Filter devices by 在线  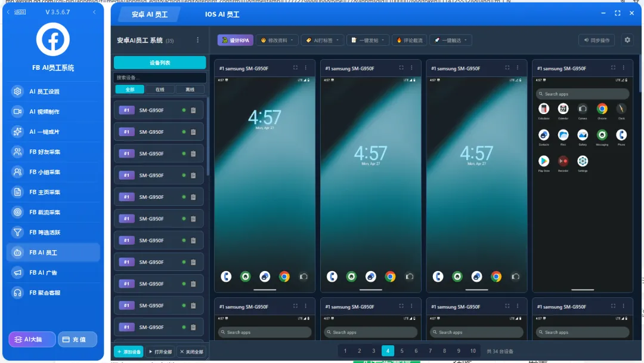click(x=160, y=89)
